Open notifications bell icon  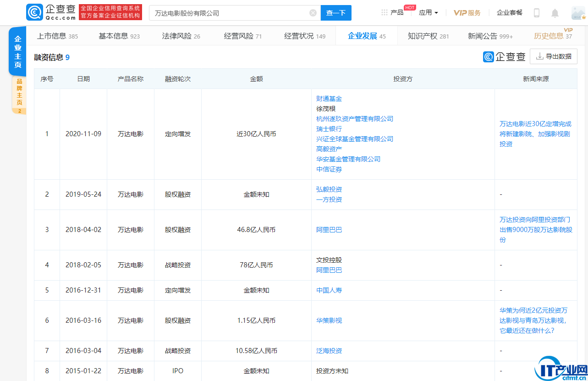[555, 13]
